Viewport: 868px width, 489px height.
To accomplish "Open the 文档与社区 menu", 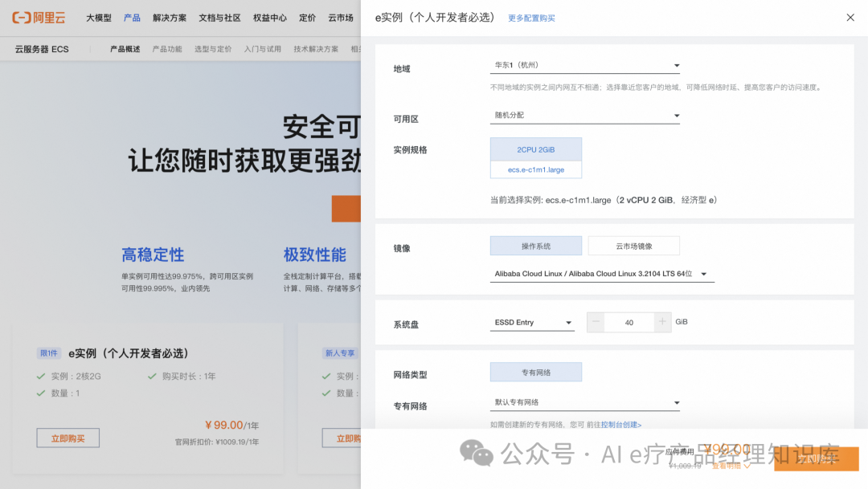I will (x=219, y=18).
